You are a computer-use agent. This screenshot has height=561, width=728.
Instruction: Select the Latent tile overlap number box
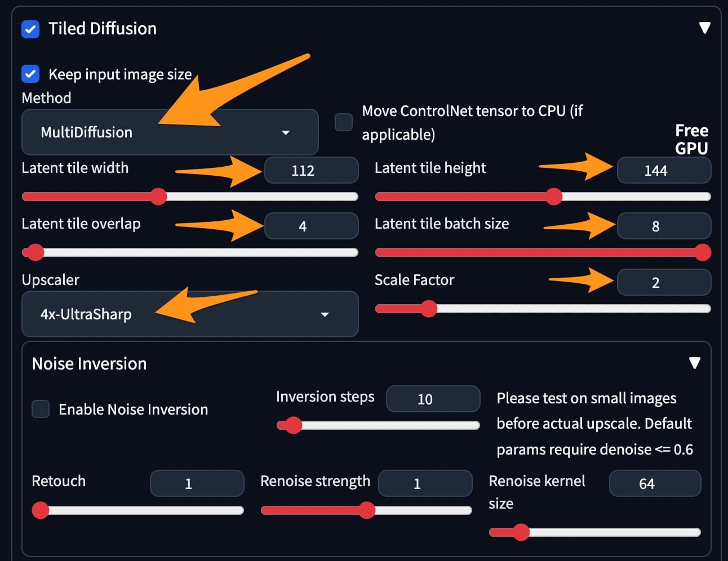pyautogui.click(x=311, y=226)
